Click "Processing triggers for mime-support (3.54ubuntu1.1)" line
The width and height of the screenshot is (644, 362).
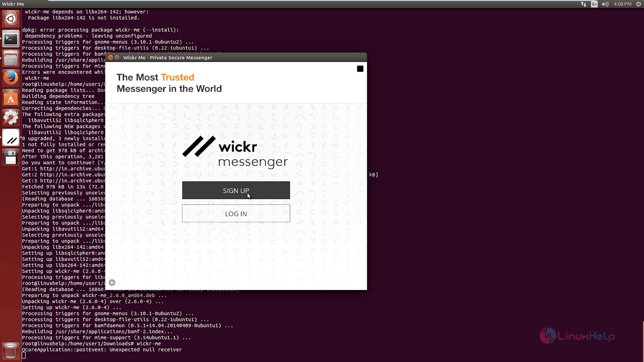106,337
